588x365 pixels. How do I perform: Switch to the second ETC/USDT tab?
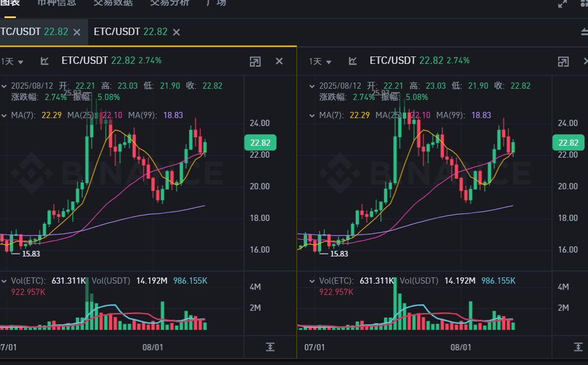130,32
